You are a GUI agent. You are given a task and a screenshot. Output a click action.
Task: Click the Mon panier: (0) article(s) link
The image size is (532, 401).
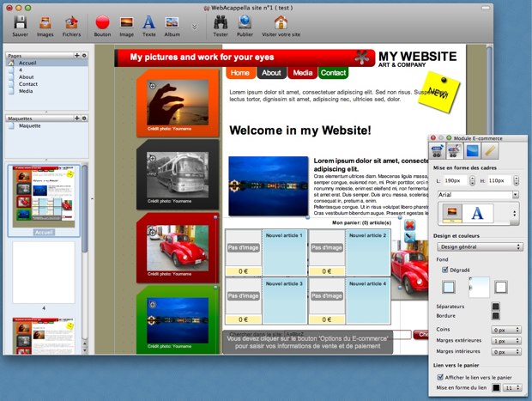pyautogui.click(x=361, y=222)
